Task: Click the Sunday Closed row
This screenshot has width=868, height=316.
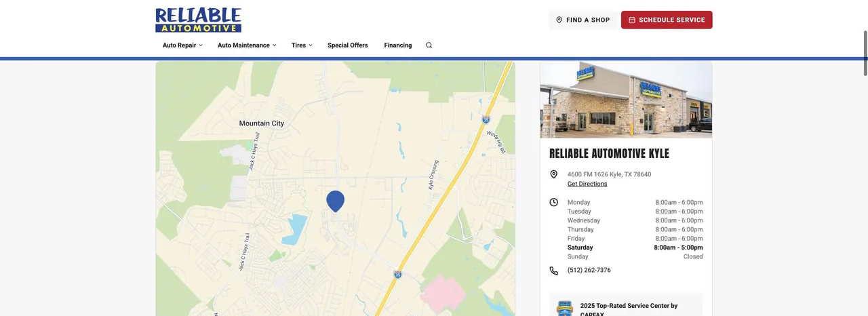Action: pos(635,256)
